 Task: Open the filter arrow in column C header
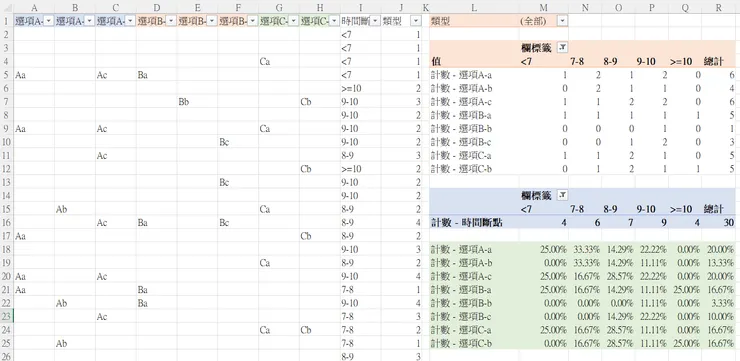coord(130,21)
